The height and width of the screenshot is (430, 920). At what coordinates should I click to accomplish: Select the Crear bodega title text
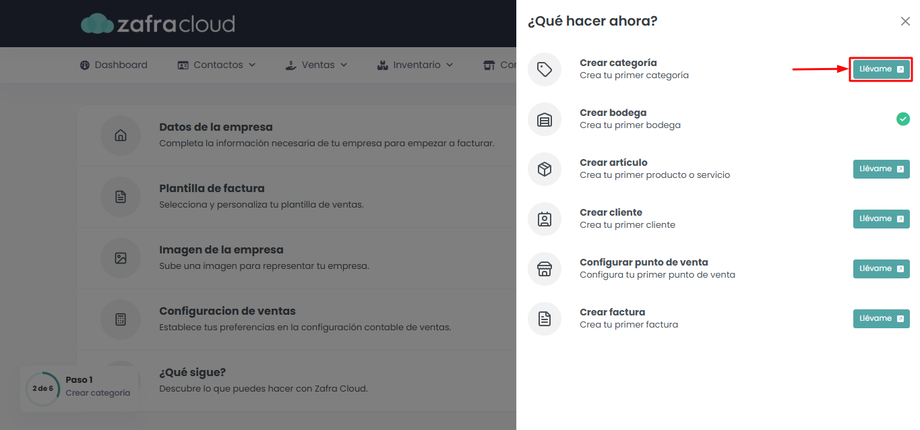(613, 113)
